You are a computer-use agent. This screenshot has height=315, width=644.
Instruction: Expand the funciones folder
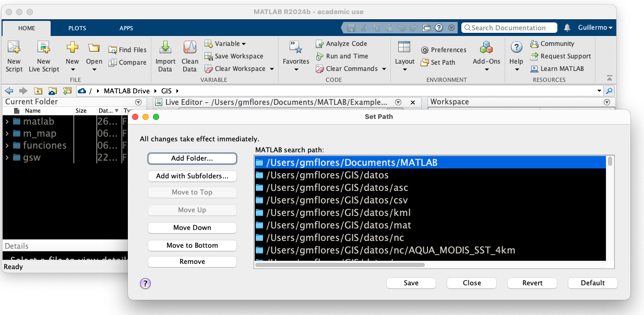7,146
